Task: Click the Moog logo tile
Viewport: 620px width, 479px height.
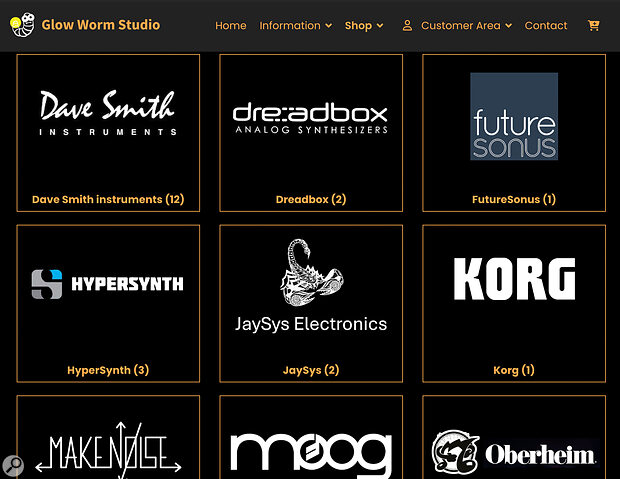Action: pos(310,453)
